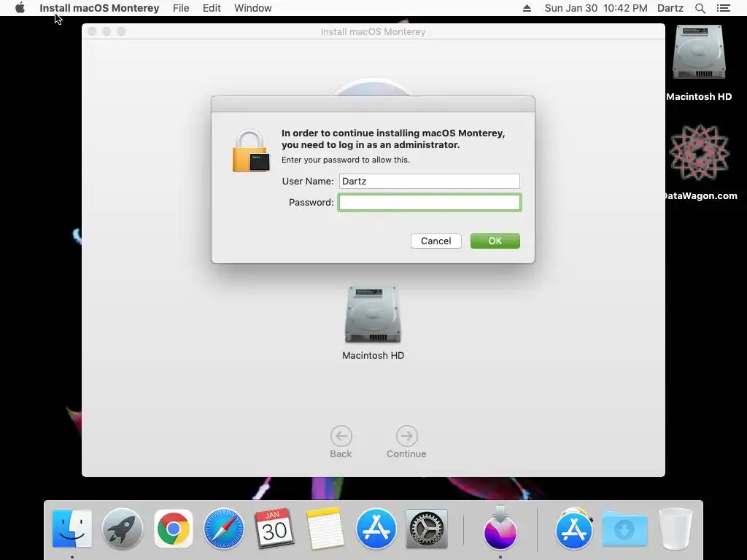Open the Dartz user menu
Screen dimensions: 747x560
pos(670,8)
